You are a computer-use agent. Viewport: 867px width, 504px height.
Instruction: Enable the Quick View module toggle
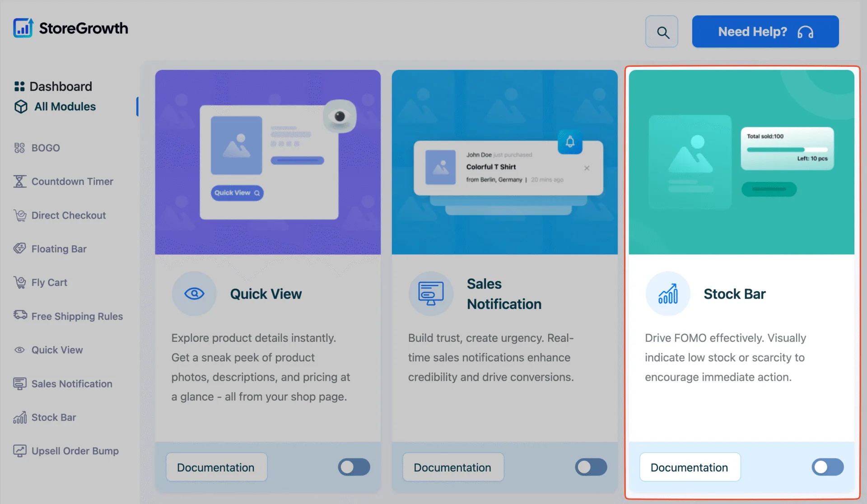point(354,467)
